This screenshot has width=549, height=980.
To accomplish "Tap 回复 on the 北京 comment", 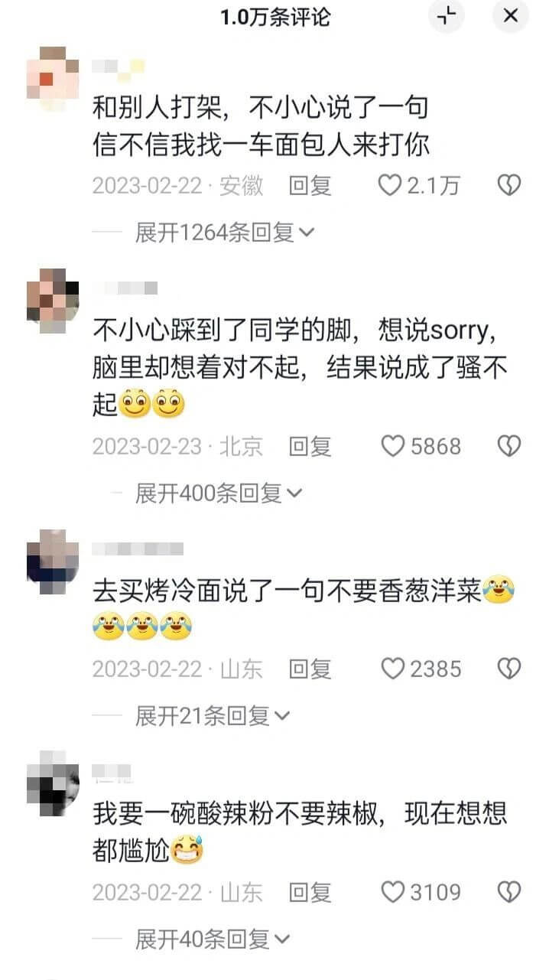I will click(x=310, y=446).
